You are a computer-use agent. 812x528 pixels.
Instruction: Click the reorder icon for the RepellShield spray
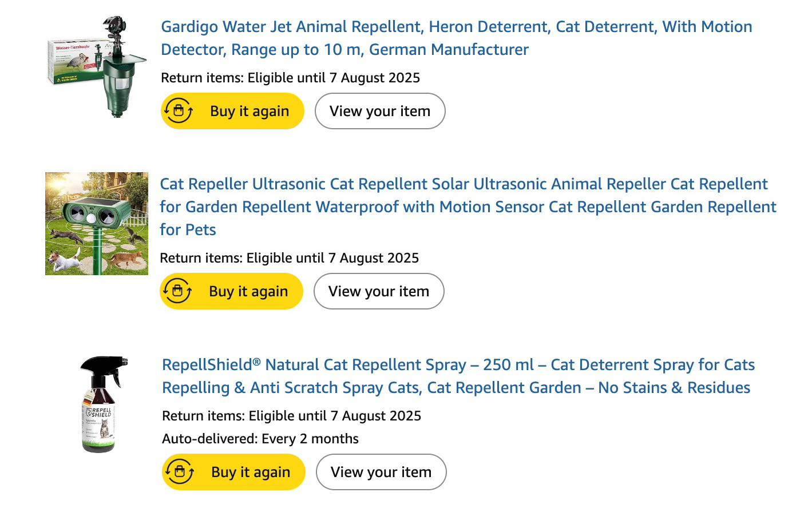pos(180,472)
